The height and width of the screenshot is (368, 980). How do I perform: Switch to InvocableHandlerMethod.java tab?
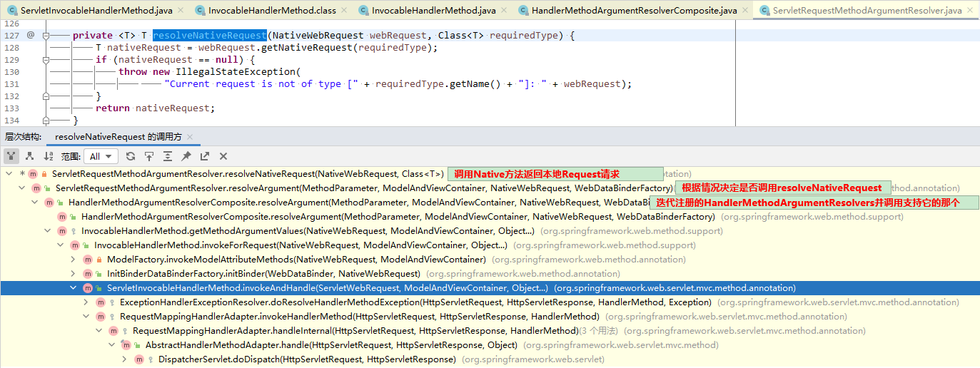tap(434, 11)
